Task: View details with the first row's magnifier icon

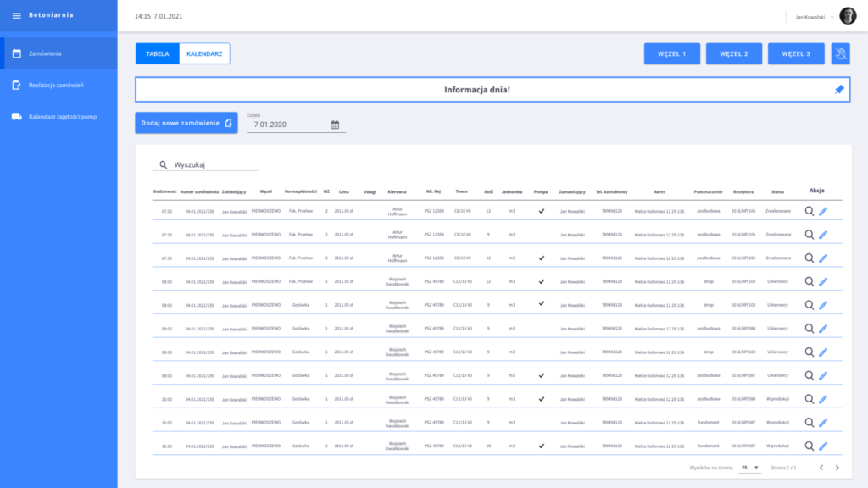Action: [809, 211]
